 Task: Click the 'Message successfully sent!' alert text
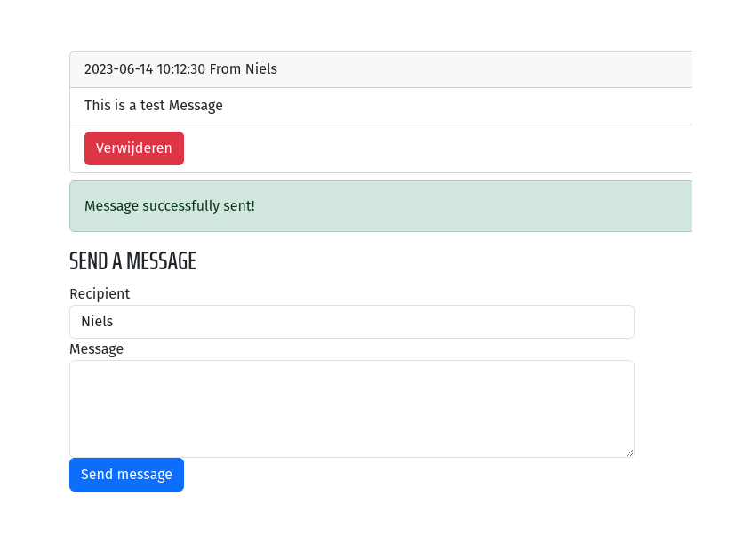tap(170, 206)
